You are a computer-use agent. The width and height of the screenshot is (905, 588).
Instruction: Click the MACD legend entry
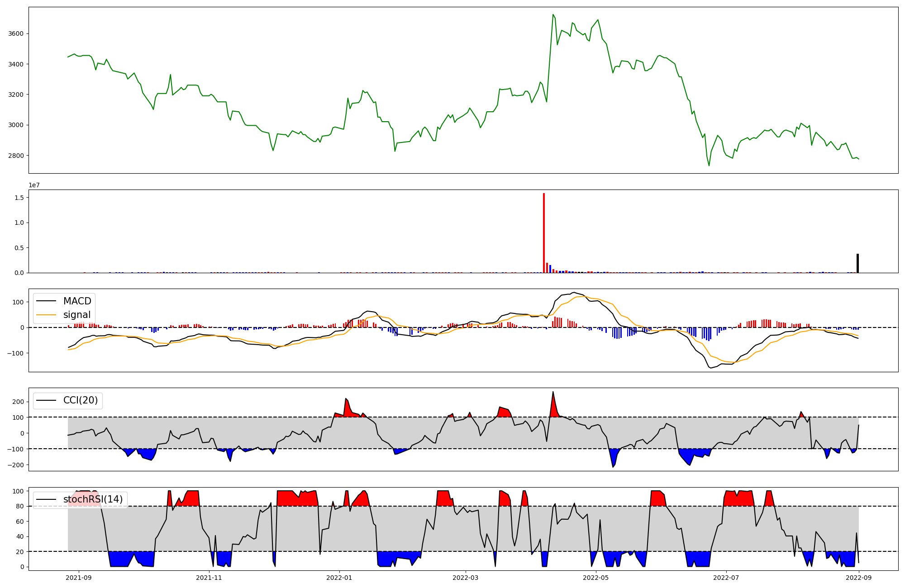pyautogui.click(x=77, y=301)
